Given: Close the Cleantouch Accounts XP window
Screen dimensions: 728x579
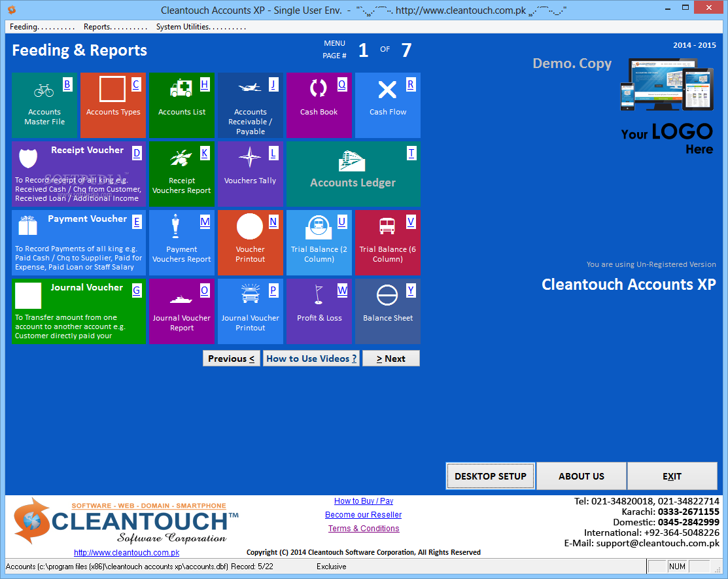Looking at the screenshot, I should 709,7.
